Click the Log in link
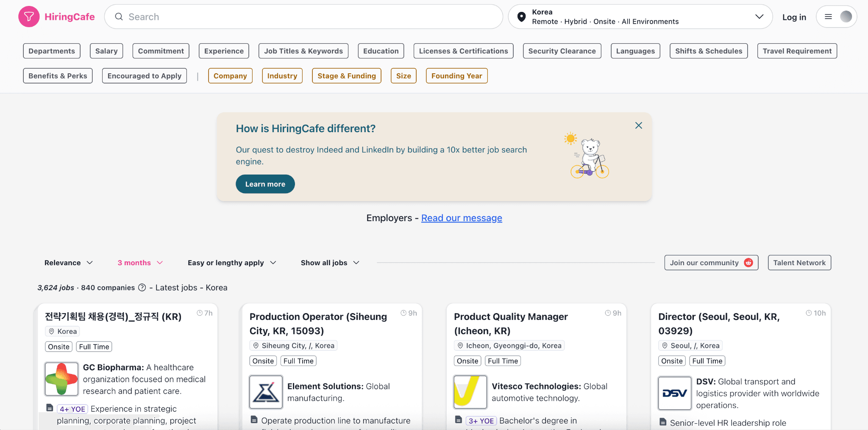868x430 pixels. [x=794, y=17]
